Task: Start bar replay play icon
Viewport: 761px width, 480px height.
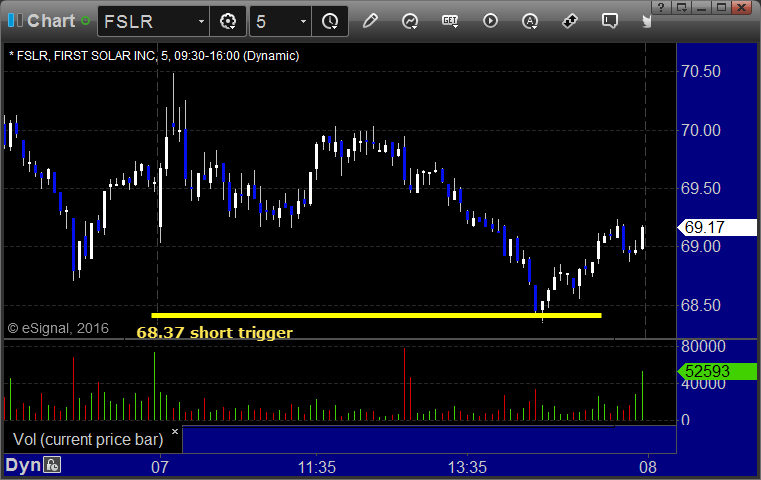Action: click(490, 21)
